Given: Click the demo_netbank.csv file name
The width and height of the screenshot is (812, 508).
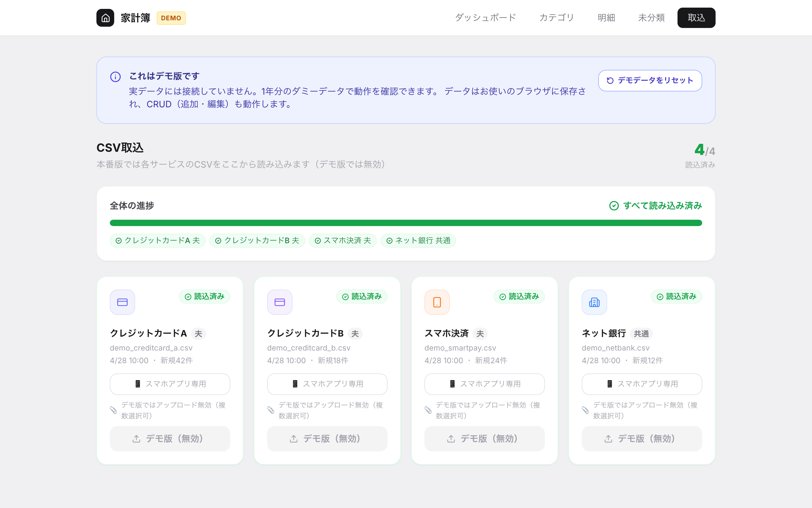Looking at the screenshot, I should pos(615,348).
